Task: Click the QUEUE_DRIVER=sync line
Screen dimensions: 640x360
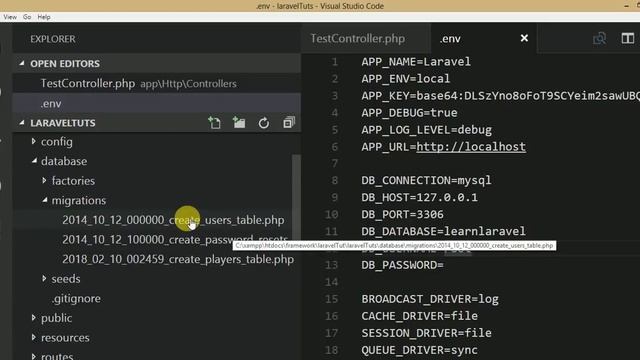Action: 419,350
